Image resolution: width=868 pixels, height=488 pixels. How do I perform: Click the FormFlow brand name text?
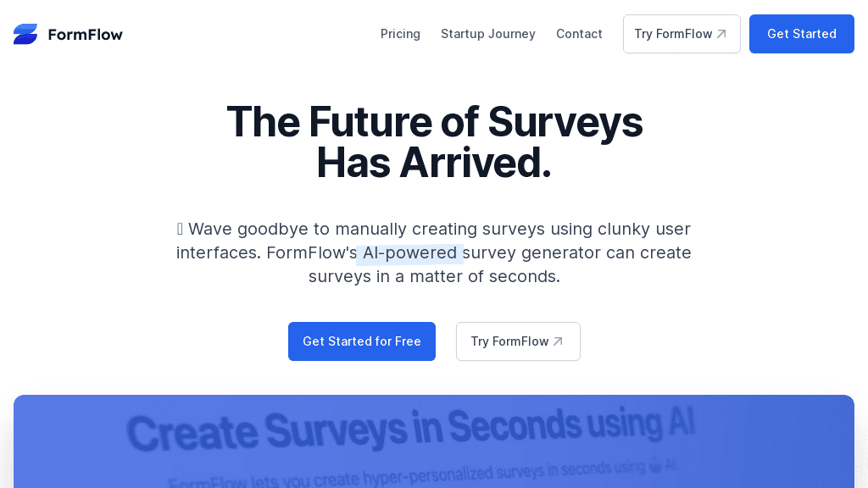85,35
